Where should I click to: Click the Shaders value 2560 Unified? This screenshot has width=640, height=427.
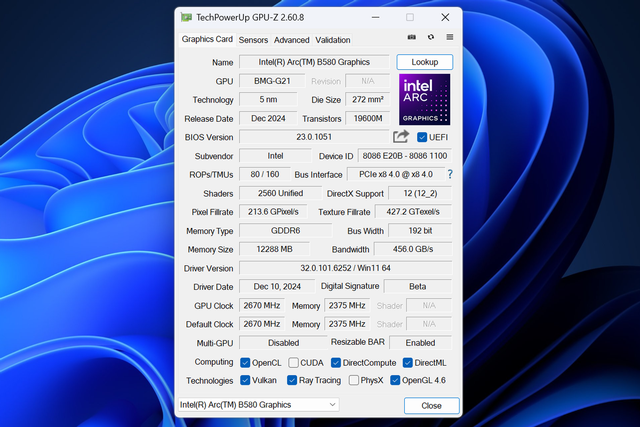(280, 193)
